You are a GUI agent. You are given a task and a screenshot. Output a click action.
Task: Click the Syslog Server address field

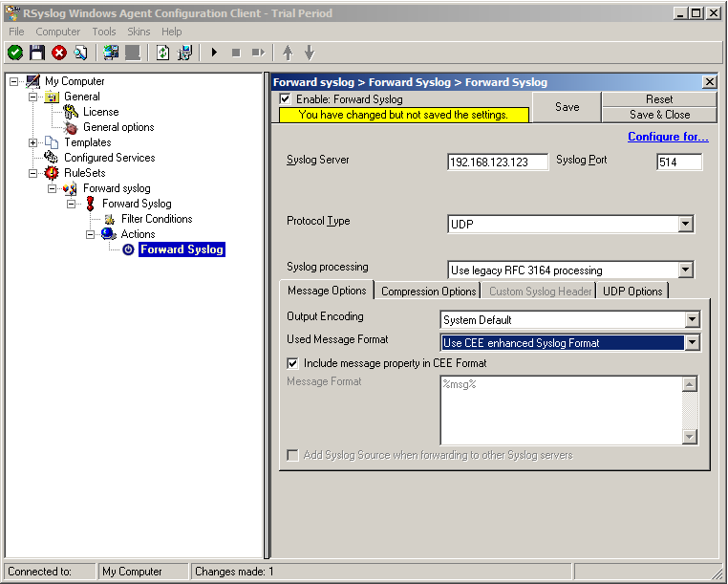point(498,162)
